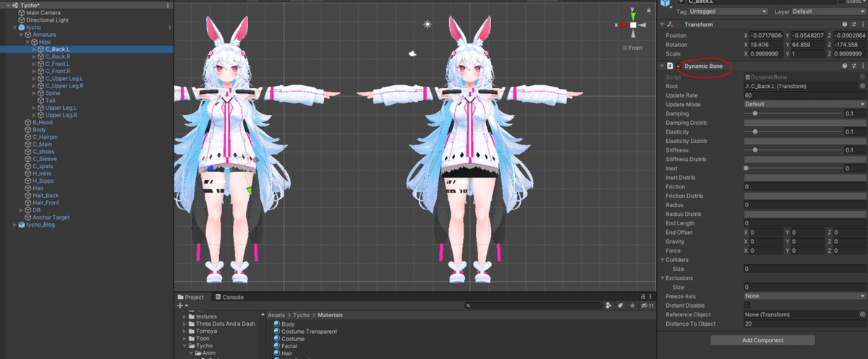Click the Distance To Object field

click(x=804, y=324)
